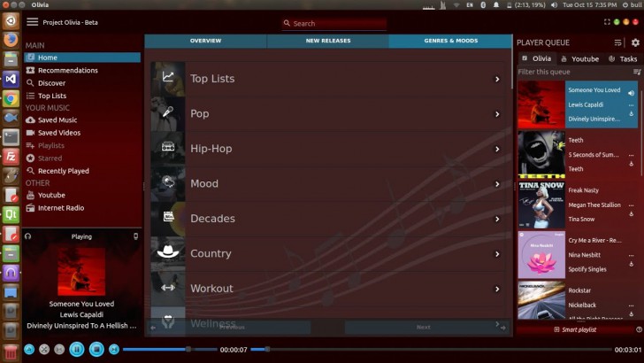The image size is (644, 363).
Task: Click the speaker icon on Someone You Loved
Action: coord(631,93)
